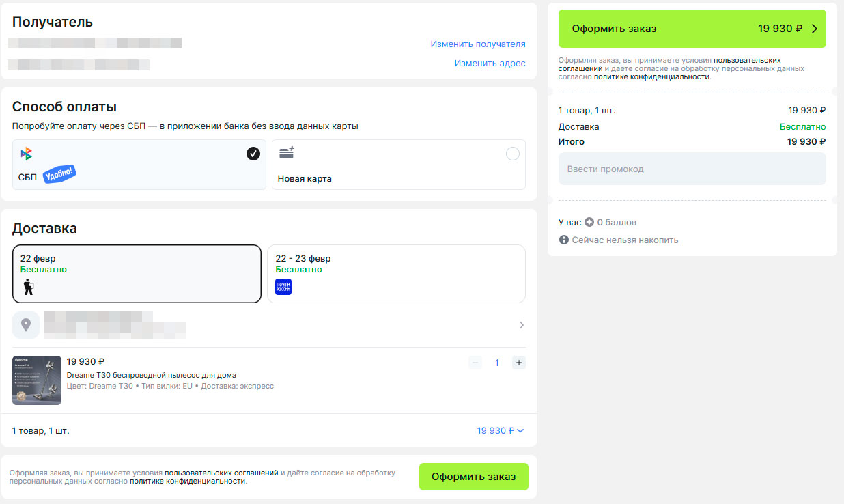Viewport: 844px width, 504px height.
Task: Click Изменить получателя link
Action: coord(478,44)
